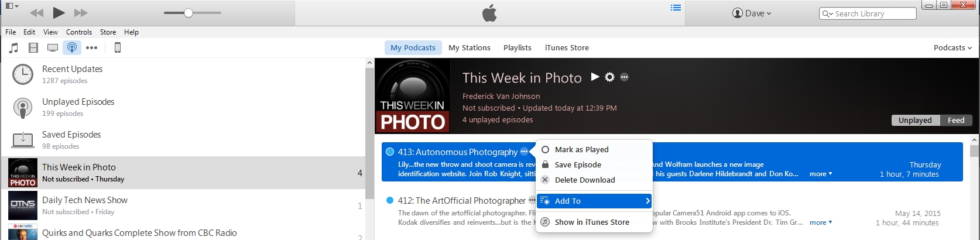
Task: Select episode 413 Autonomous Photography title
Action: (458, 152)
